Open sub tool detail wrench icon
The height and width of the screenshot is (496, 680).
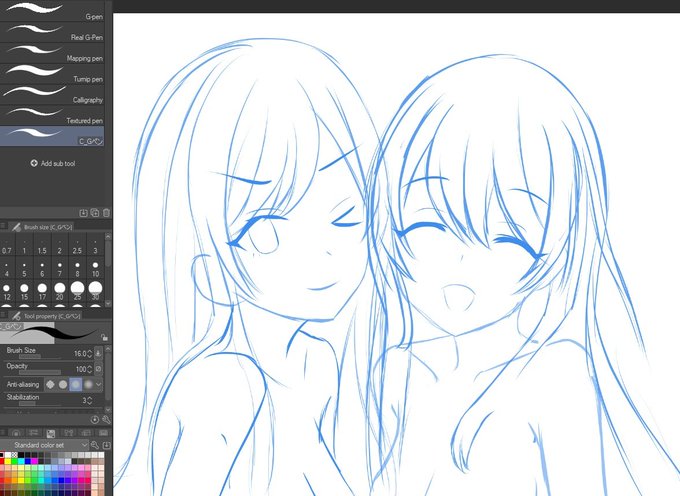[106, 420]
